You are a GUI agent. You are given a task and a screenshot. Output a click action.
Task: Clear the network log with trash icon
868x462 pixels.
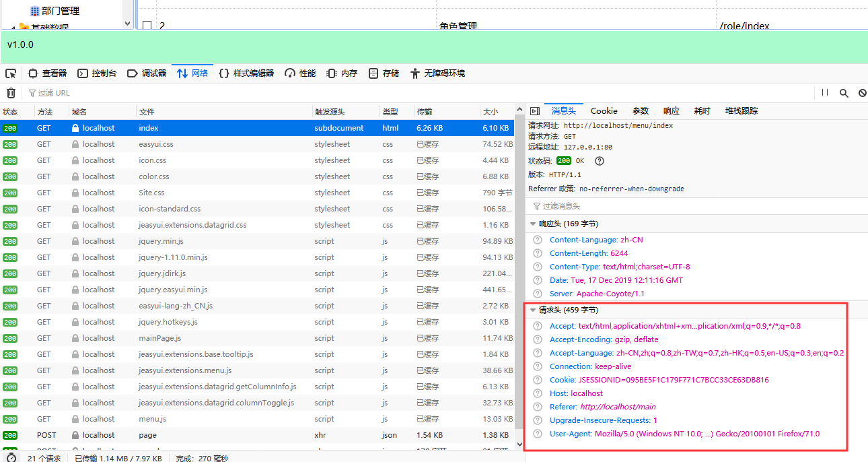tap(11, 93)
